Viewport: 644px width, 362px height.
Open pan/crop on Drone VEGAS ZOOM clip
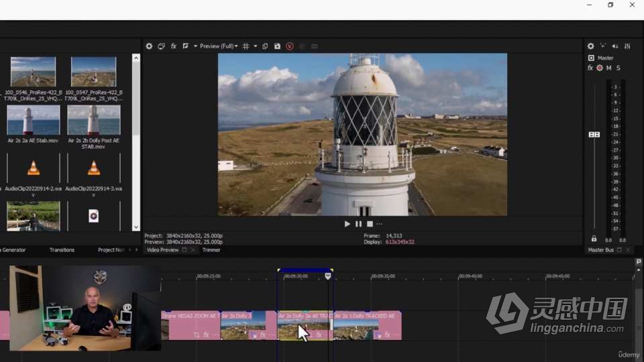pyautogui.click(x=197, y=335)
